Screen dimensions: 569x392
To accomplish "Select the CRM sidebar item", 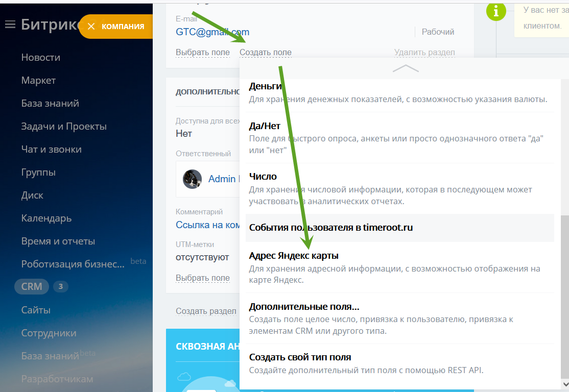I will [32, 286].
